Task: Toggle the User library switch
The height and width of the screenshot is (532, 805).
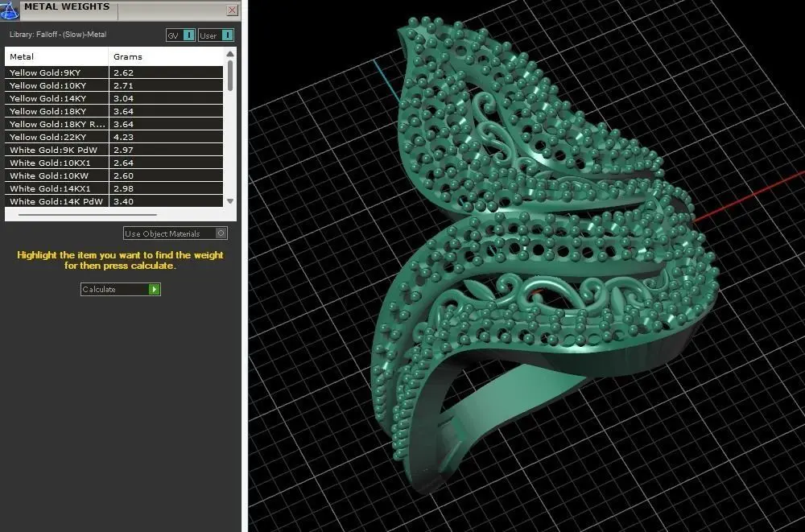Action: [216, 35]
